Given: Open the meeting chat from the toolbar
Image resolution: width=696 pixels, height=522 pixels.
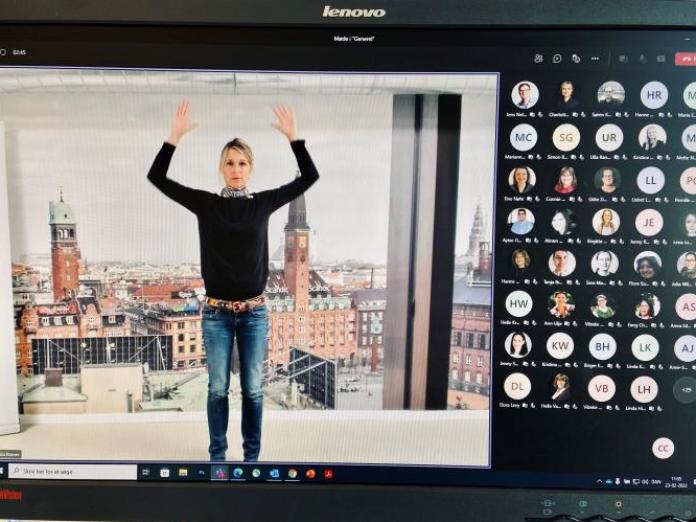Looking at the screenshot, I should [557, 59].
